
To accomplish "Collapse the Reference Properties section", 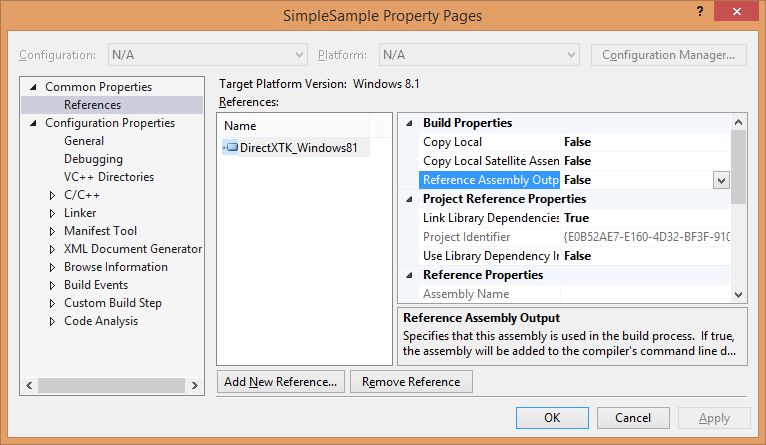I will click(409, 275).
